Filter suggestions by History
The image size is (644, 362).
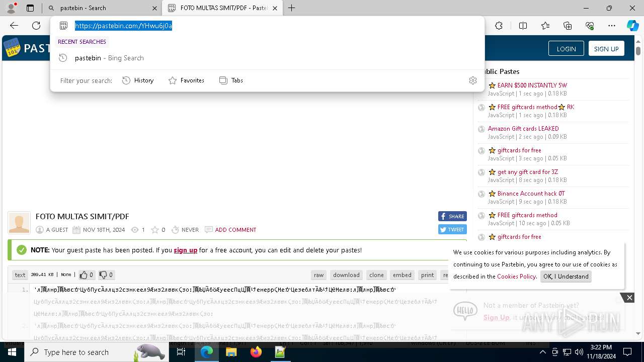(x=138, y=80)
